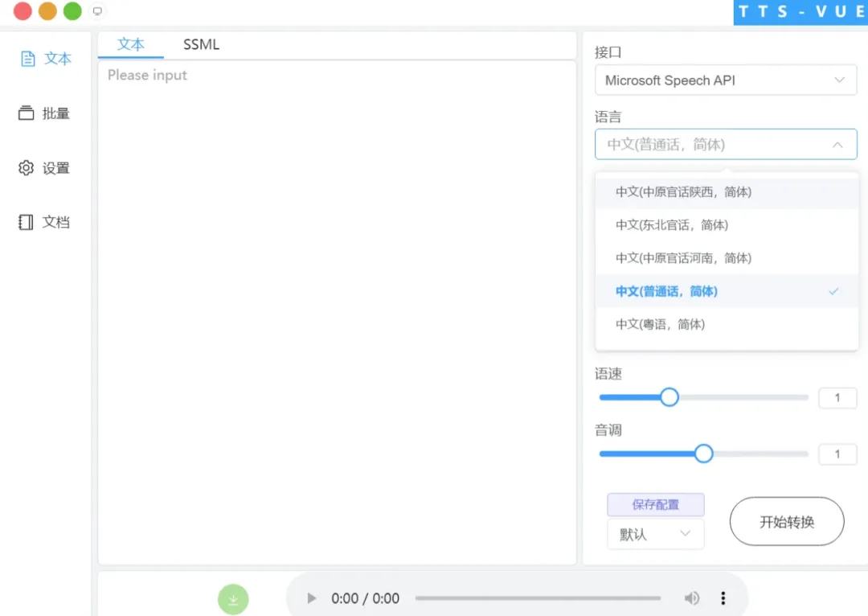This screenshot has width=868, height=616.
Task: Select 中文(中原官话陕西，简体) option
Action: 727,192
